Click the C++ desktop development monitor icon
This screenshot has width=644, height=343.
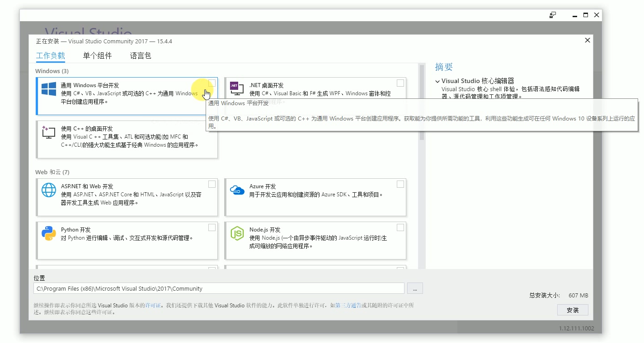(x=48, y=132)
